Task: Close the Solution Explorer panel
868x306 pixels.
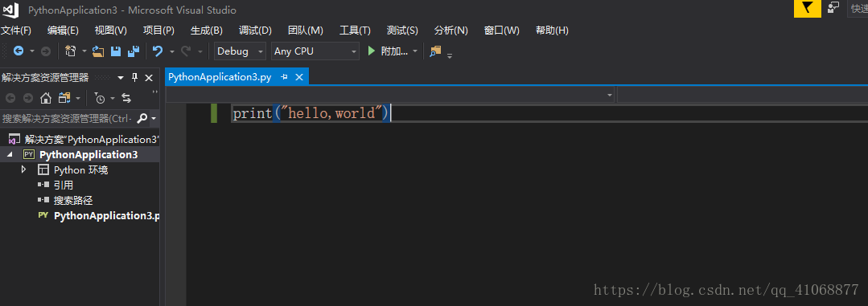Action: 148,78
